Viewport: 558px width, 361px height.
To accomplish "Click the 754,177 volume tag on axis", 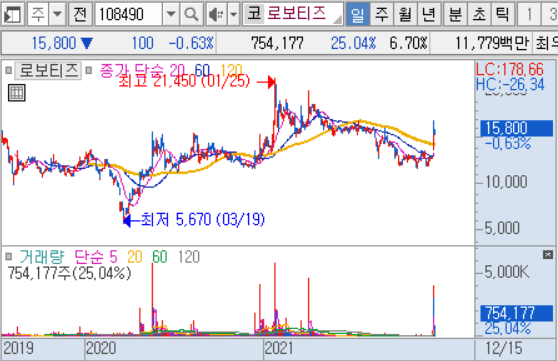I will (x=517, y=314).
